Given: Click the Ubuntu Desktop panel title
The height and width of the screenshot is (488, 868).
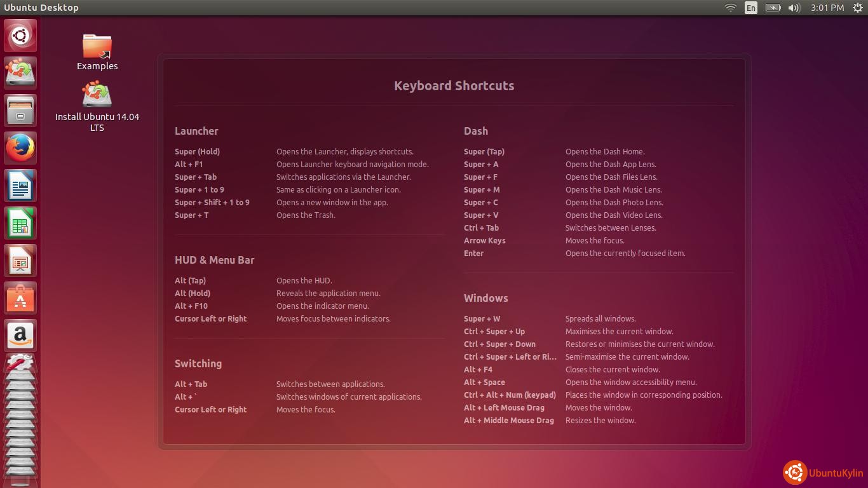Looking at the screenshot, I should (41, 8).
